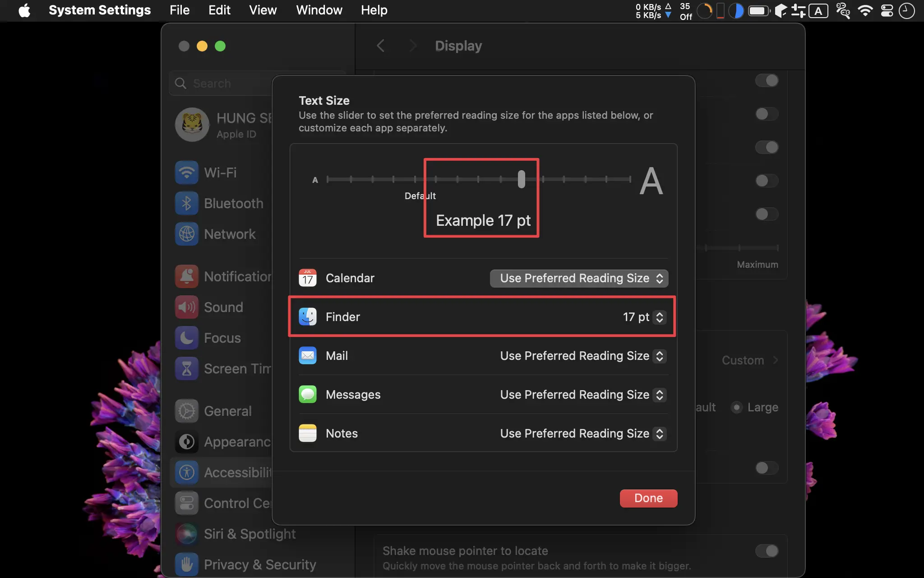The height and width of the screenshot is (578, 924).
Task: Toggle the fifth Display switch
Action: pos(767,214)
